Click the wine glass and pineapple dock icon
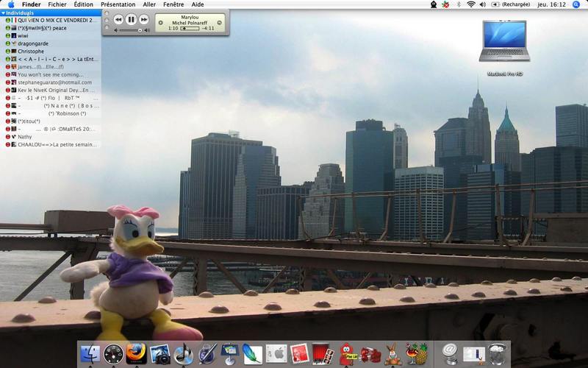 [x=417, y=354]
